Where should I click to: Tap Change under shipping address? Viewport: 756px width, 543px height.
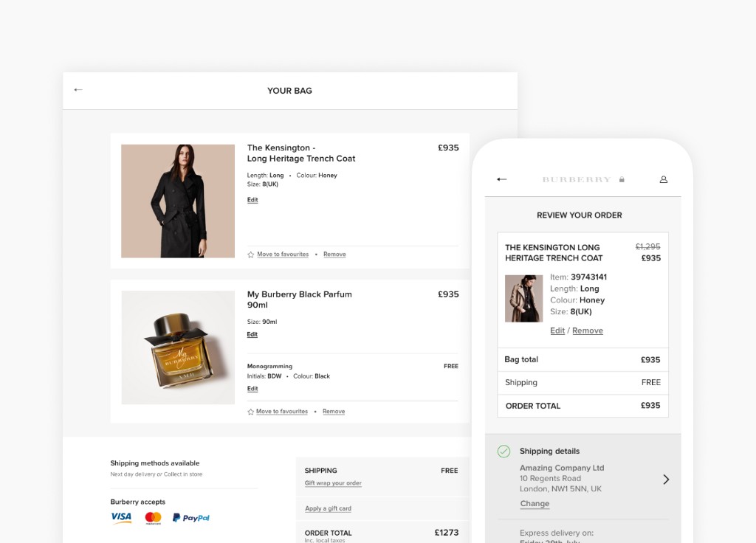point(535,503)
